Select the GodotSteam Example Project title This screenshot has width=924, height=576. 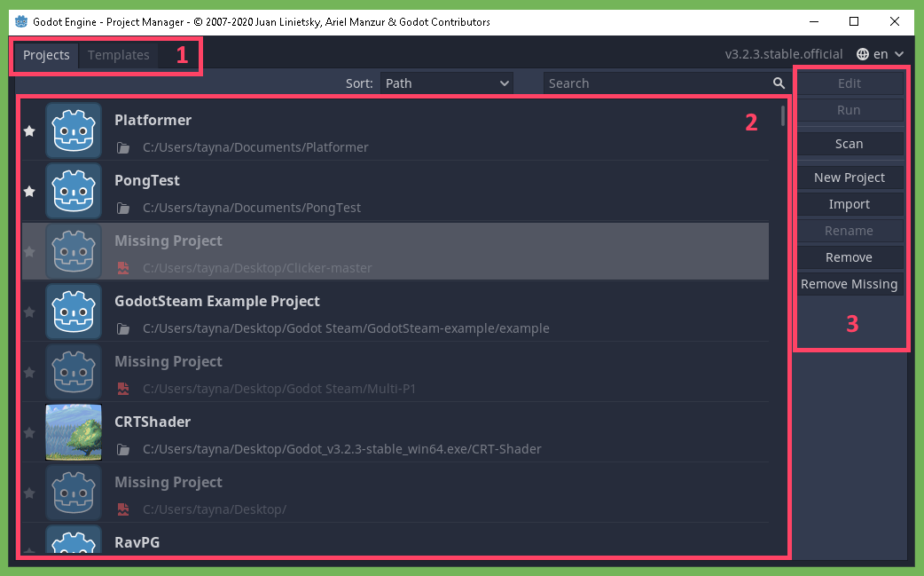(217, 301)
